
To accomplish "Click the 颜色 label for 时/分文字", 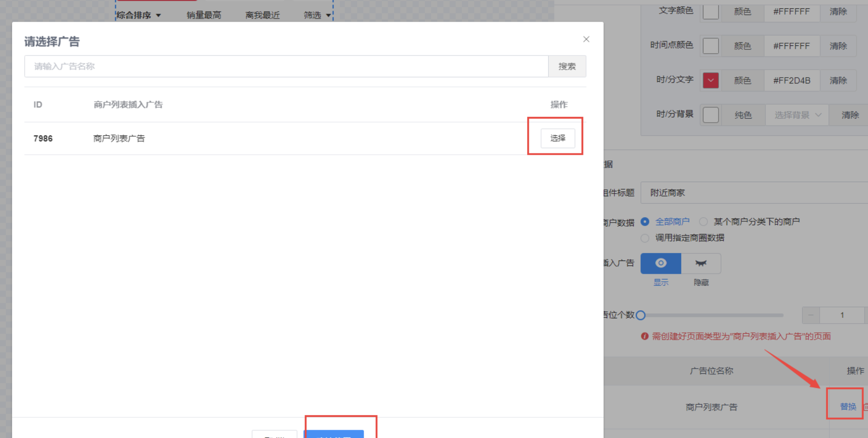I will click(743, 80).
